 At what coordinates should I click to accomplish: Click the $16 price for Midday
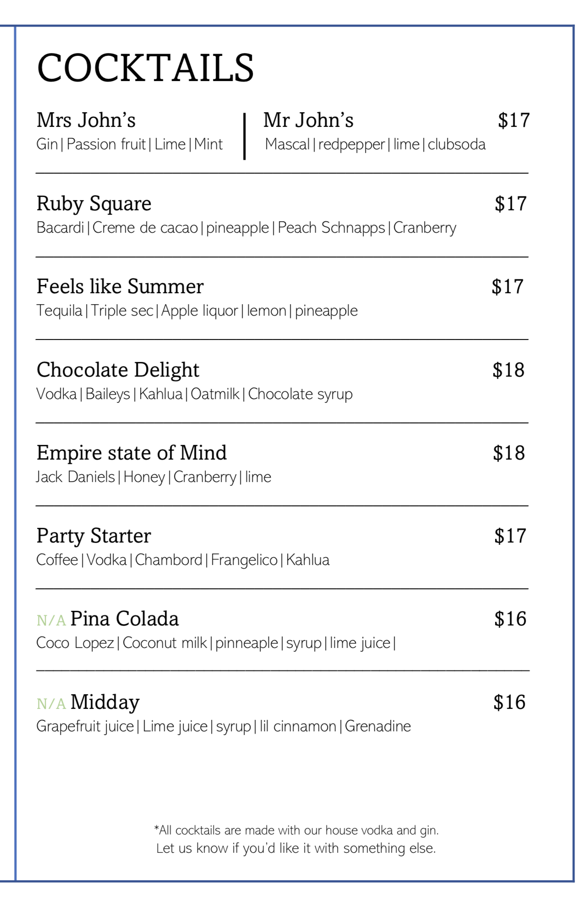coord(509,702)
